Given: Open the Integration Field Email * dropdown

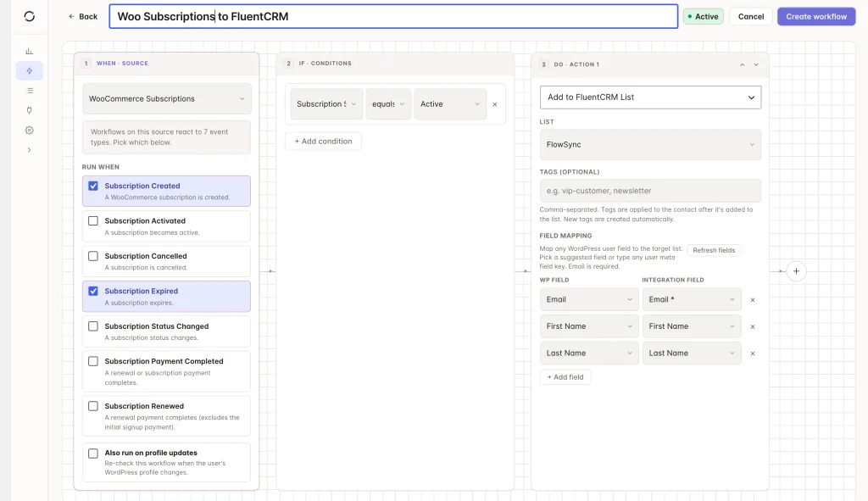Looking at the screenshot, I should (x=692, y=299).
